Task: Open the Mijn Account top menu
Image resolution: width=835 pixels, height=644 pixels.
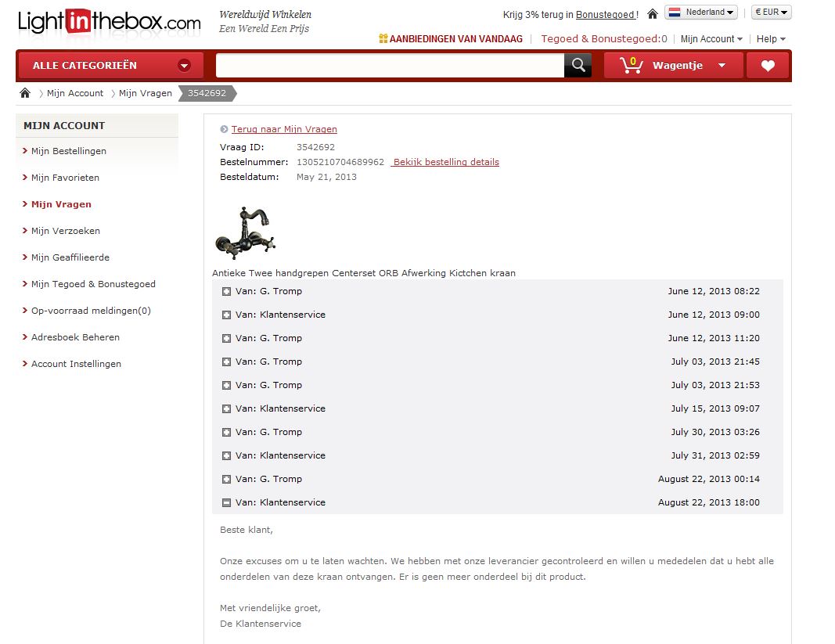Action: click(x=711, y=39)
